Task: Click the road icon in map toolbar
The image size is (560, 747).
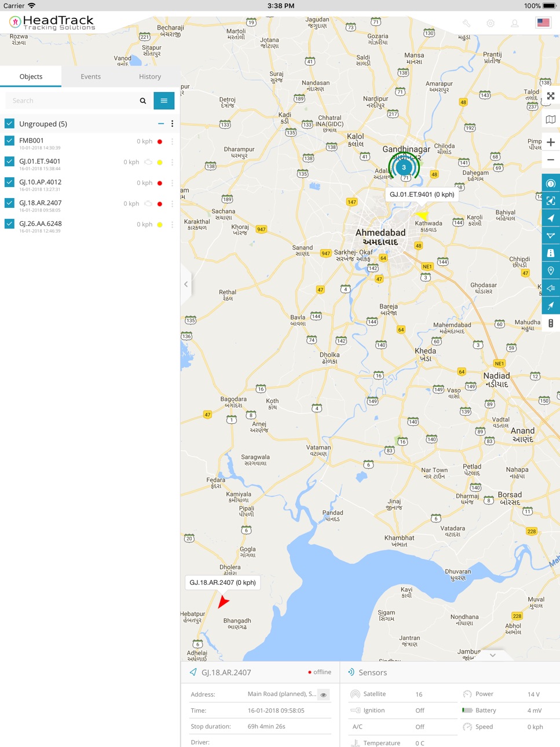Action: (x=551, y=253)
